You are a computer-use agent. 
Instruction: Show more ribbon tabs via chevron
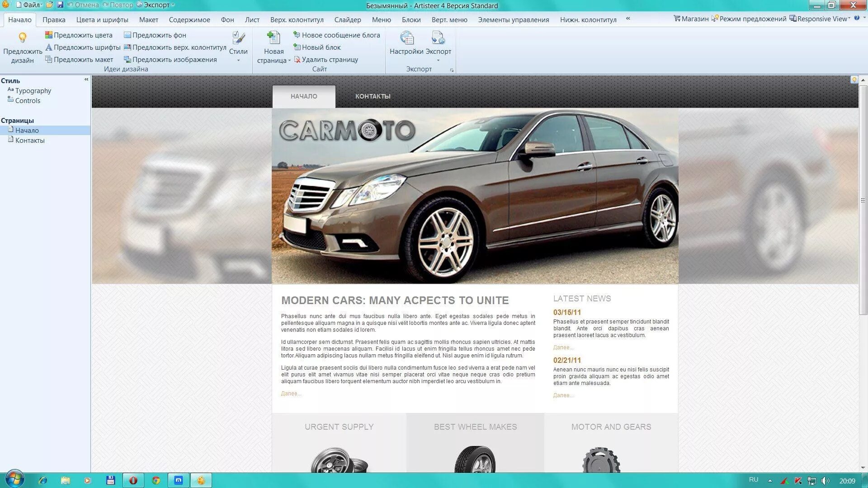pyautogui.click(x=628, y=19)
